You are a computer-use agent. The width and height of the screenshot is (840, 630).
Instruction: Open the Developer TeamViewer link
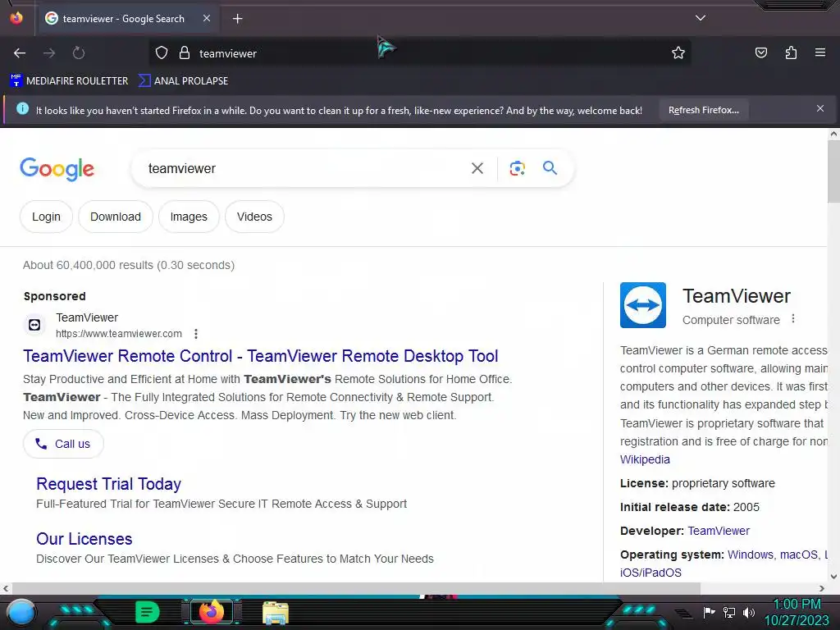click(719, 531)
